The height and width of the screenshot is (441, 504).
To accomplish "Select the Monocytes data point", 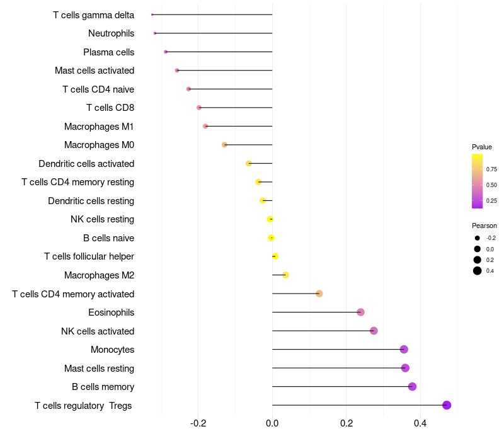I will [404, 350].
